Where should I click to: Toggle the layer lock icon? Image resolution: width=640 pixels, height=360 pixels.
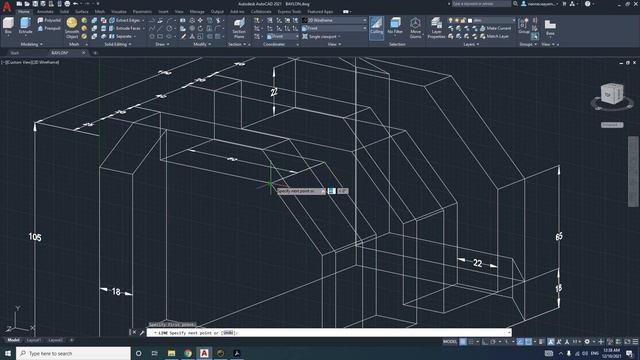pyautogui.click(x=463, y=20)
